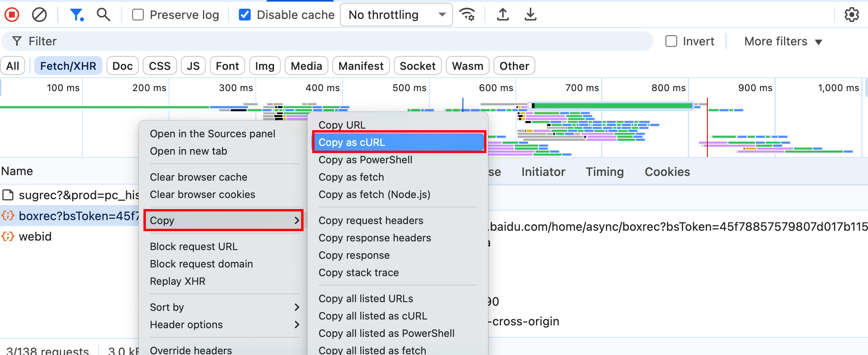868x355 pixels.
Task: Expand the More filters dropdown
Action: pyautogui.click(x=782, y=41)
